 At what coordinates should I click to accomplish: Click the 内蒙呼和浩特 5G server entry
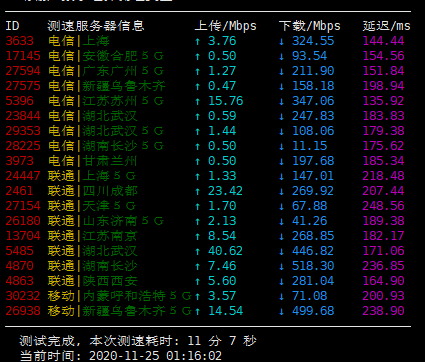point(137,296)
